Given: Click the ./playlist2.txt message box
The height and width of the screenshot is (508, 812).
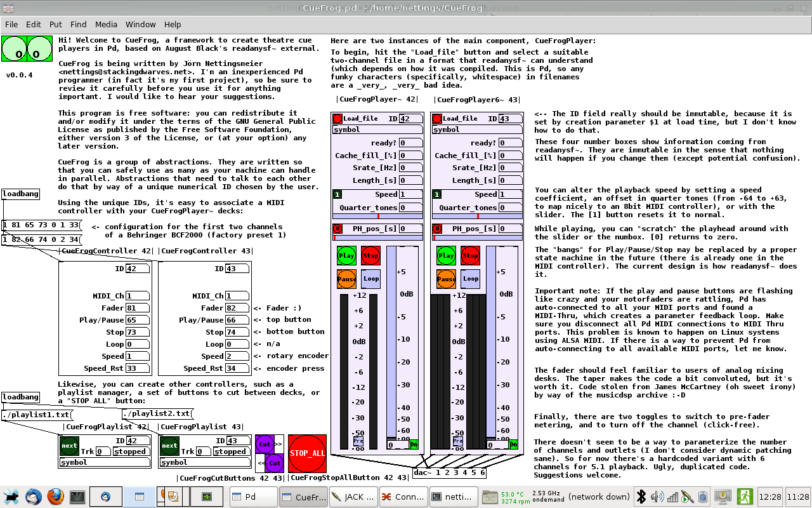Looking at the screenshot, I should 157,413.
